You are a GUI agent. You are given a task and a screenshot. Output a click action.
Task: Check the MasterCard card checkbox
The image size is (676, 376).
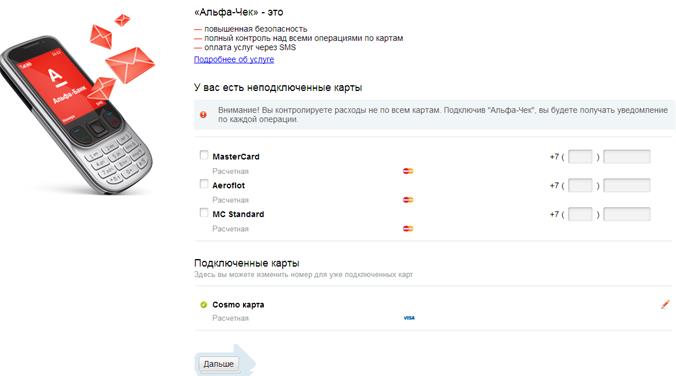tap(204, 155)
